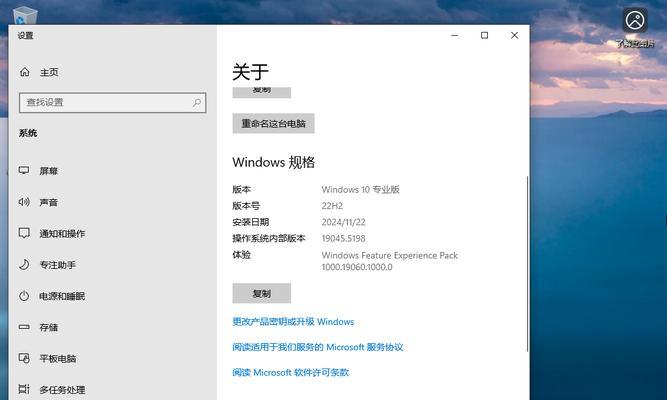Click the 22H2 version number value
The height and width of the screenshot is (400, 667).
click(x=332, y=206)
